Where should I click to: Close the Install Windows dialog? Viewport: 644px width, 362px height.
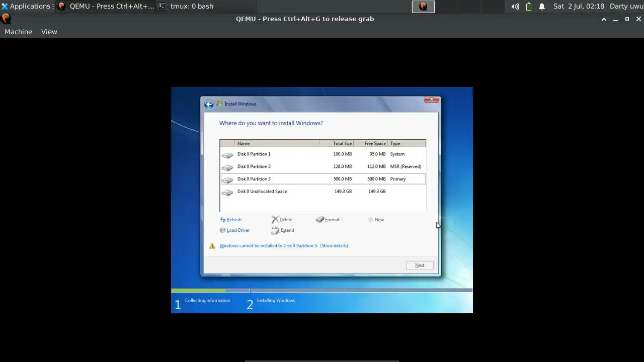[x=431, y=100]
